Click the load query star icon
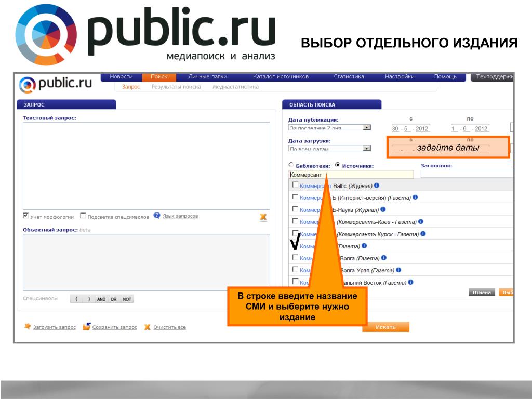The image size is (532, 399). coord(28,326)
